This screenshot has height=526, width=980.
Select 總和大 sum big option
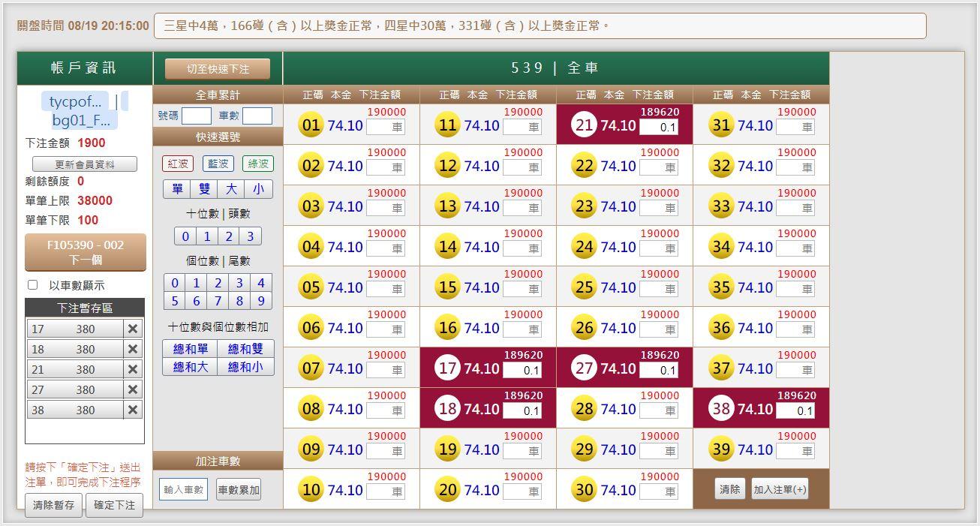pos(191,367)
